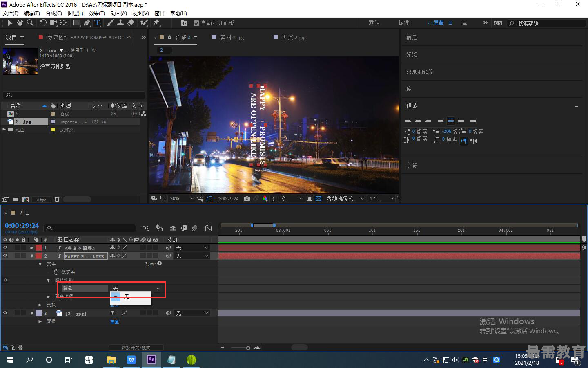Screen dimensions: 588x368
Task: Click the snapshot camera icon in viewer
Action: pyautogui.click(x=247, y=198)
